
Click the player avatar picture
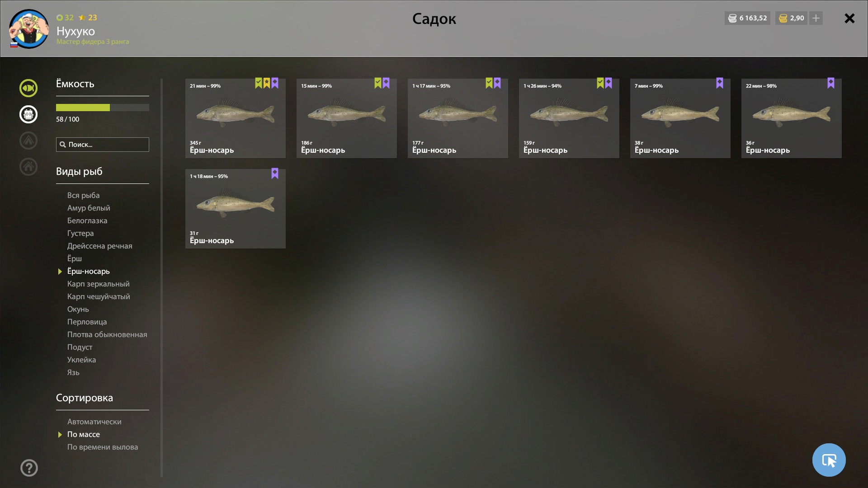[x=29, y=29]
